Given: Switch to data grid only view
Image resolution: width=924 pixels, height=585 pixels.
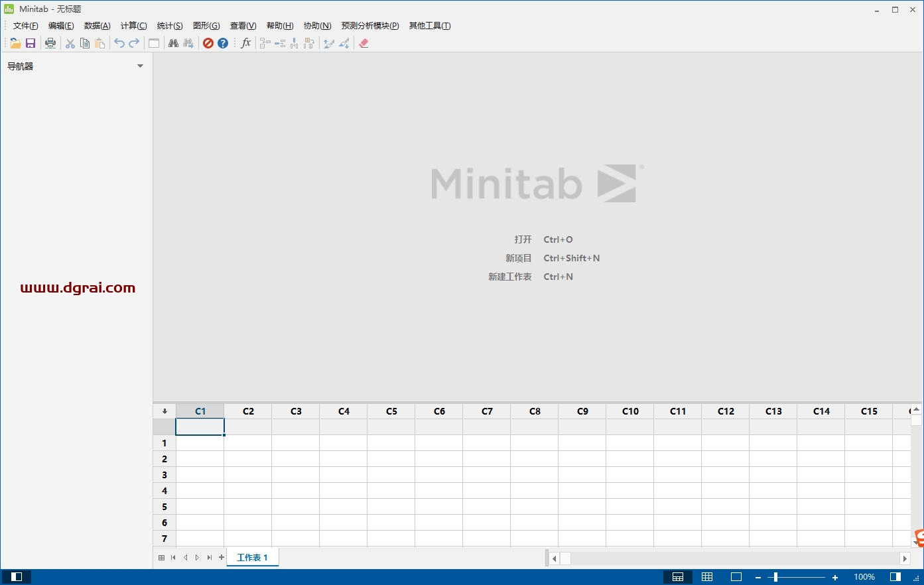Looking at the screenshot, I should [x=707, y=577].
